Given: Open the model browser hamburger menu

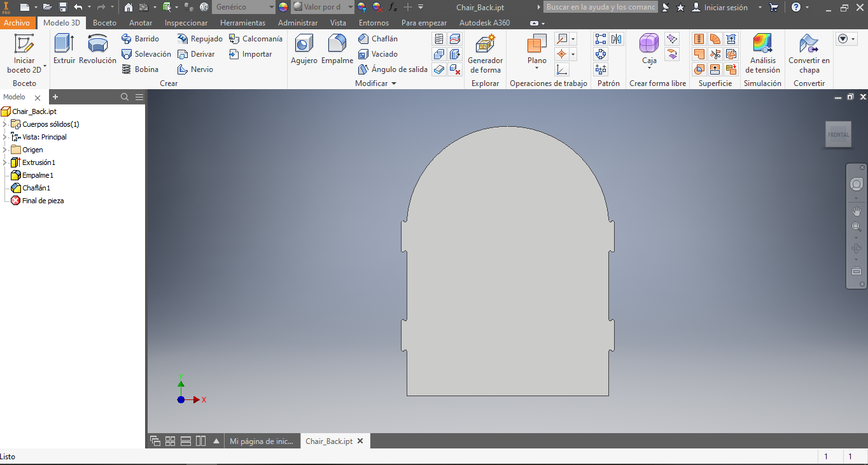Looking at the screenshot, I should point(139,97).
